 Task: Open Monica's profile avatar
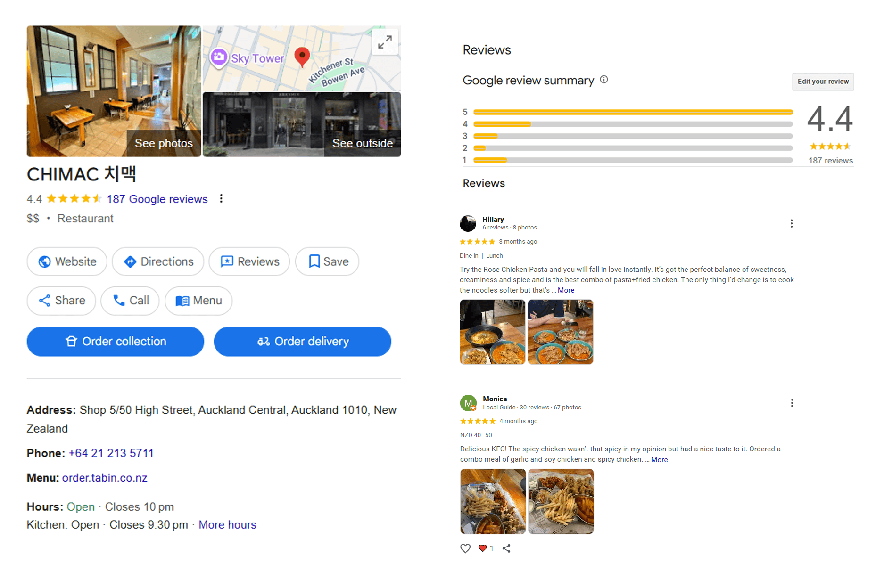coord(468,403)
